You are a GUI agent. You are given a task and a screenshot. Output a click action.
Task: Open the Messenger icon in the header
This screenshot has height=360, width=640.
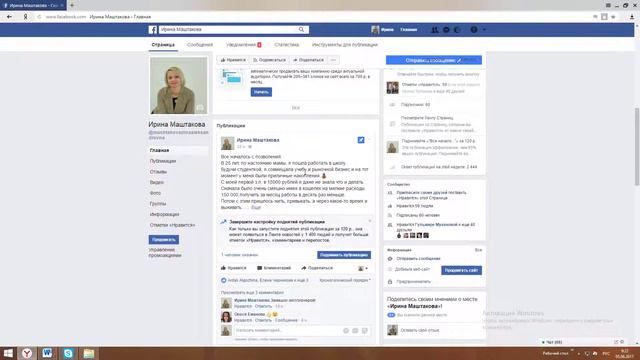[446, 29]
